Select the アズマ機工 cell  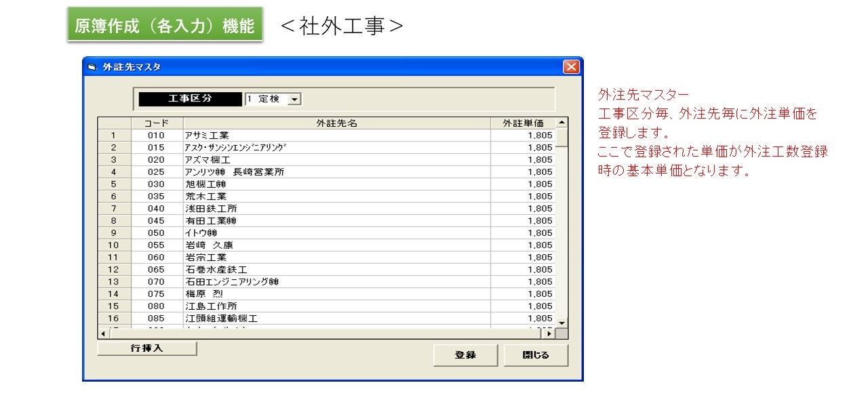click(337, 160)
